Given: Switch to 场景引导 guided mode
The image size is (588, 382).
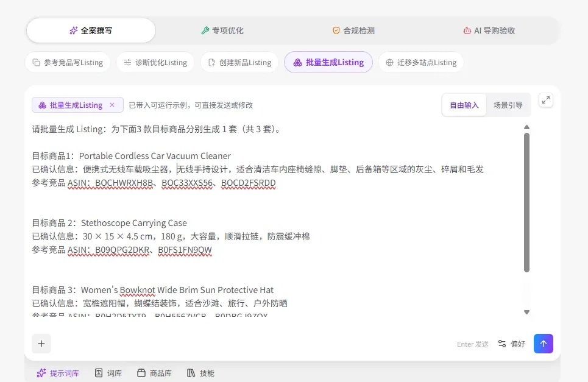Looking at the screenshot, I should 508,105.
